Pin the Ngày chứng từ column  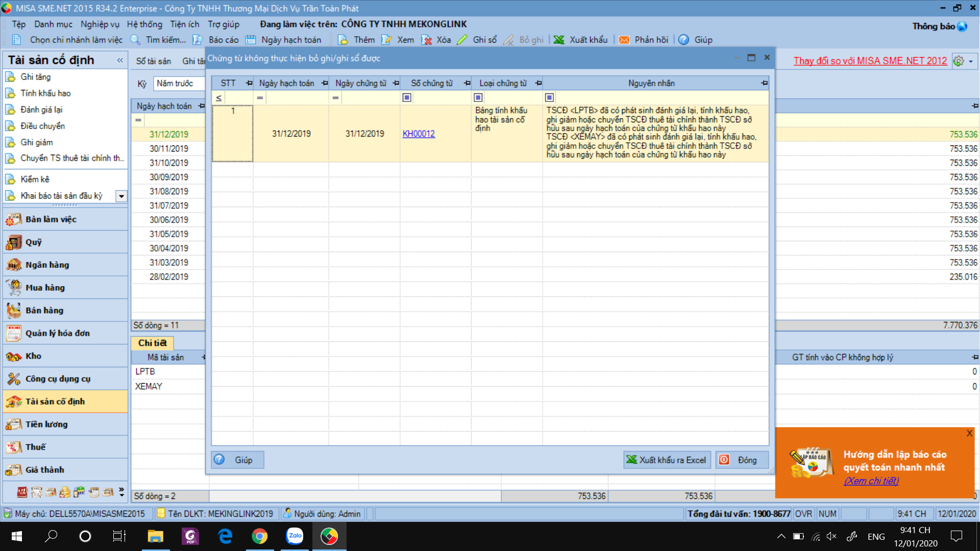(x=396, y=83)
